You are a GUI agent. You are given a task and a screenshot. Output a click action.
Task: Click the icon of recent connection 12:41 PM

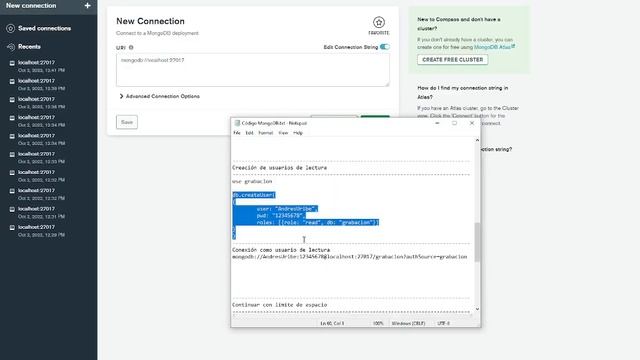(12, 63)
